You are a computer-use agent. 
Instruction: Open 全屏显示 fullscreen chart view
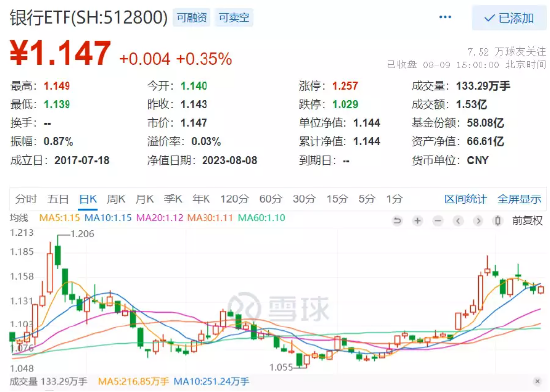click(519, 199)
